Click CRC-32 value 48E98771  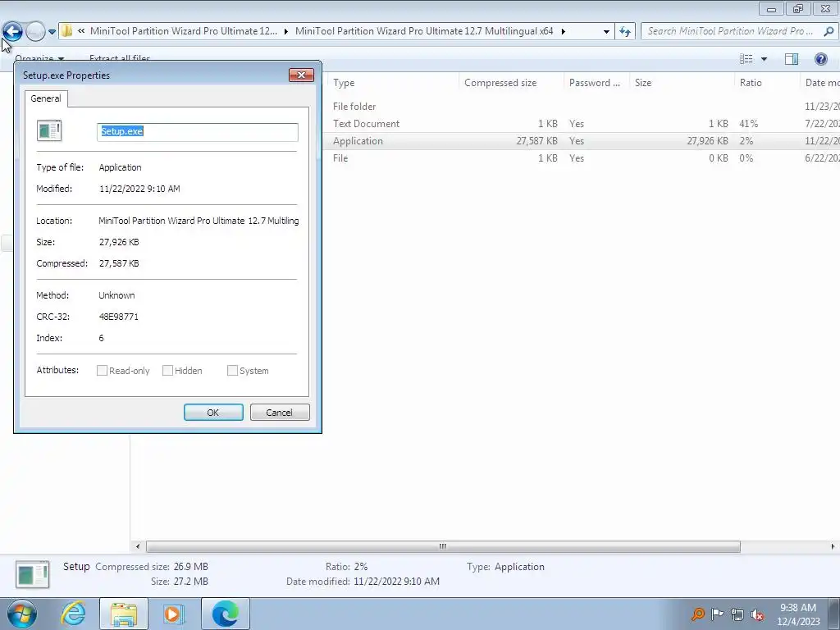click(119, 317)
